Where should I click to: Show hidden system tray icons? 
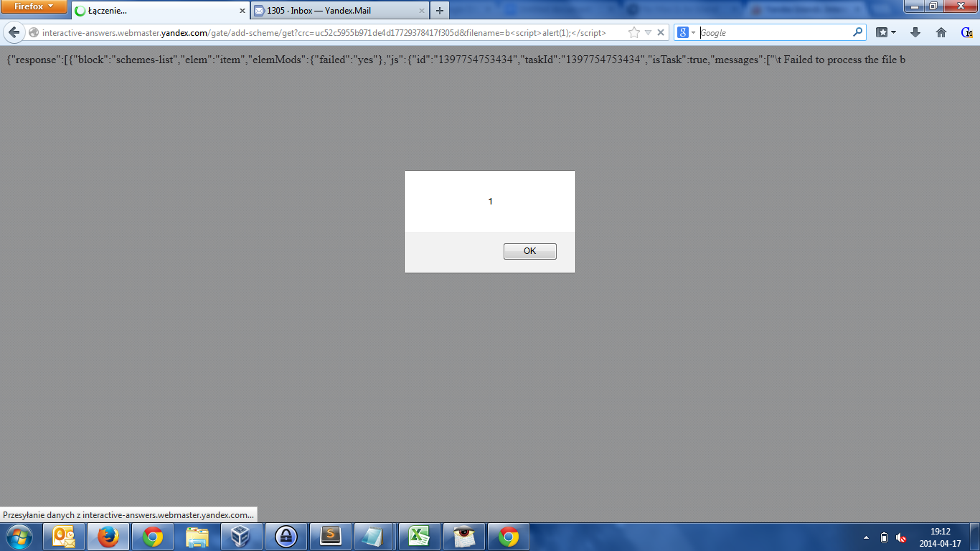point(866,537)
